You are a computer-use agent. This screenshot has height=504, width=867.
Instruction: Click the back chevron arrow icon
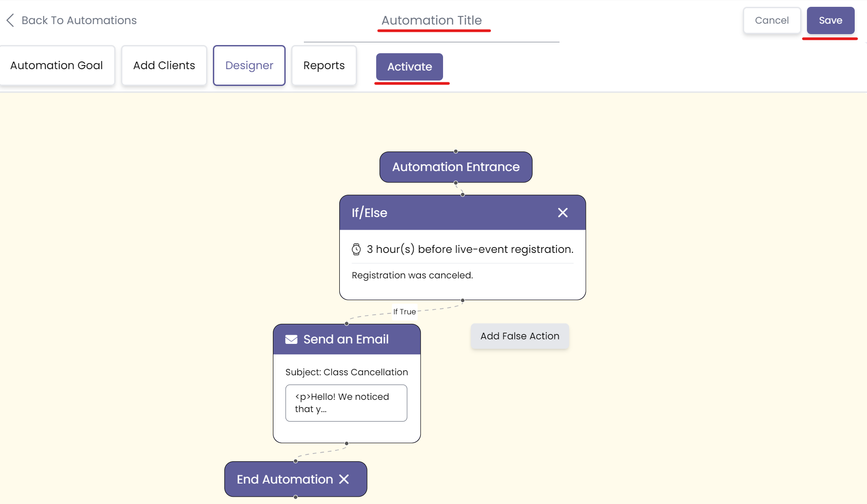tap(10, 20)
